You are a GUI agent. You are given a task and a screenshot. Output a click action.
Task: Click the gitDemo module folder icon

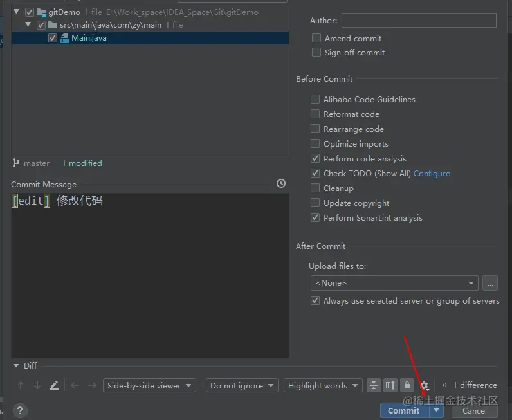41,12
